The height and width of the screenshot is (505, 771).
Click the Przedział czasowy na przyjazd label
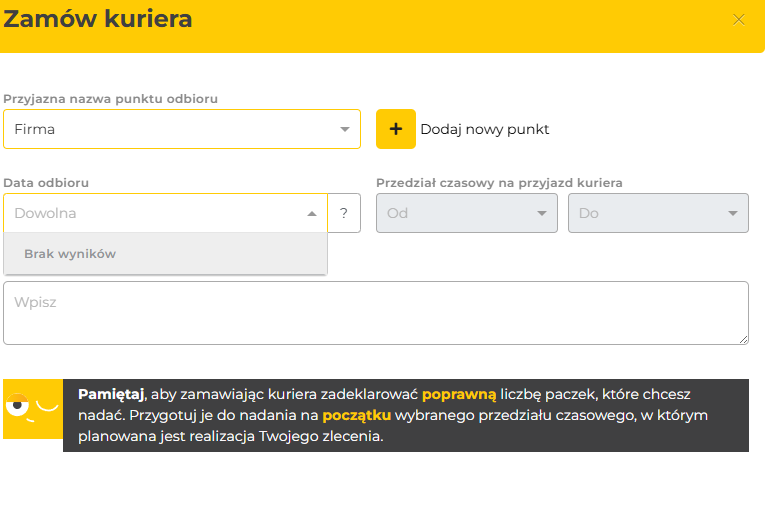[499, 183]
